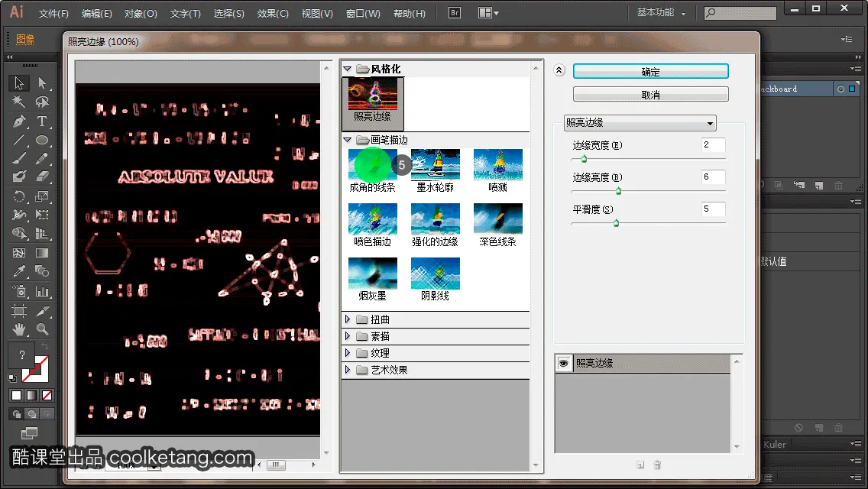868x489 pixels.
Task: Open the 窗口(W) menu
Action: [x=363, y=13]
